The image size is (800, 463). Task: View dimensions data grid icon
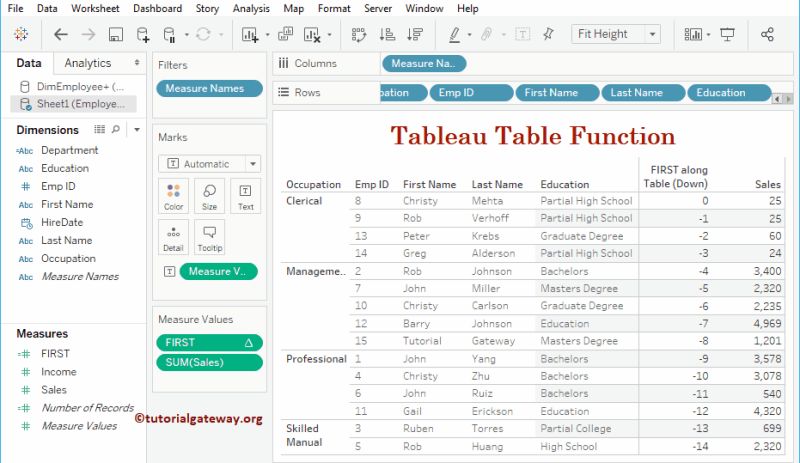(x=99, y=130)
